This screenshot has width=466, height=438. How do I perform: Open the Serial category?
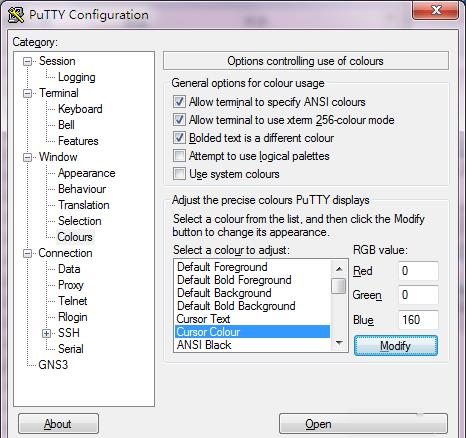pos(71,349)
